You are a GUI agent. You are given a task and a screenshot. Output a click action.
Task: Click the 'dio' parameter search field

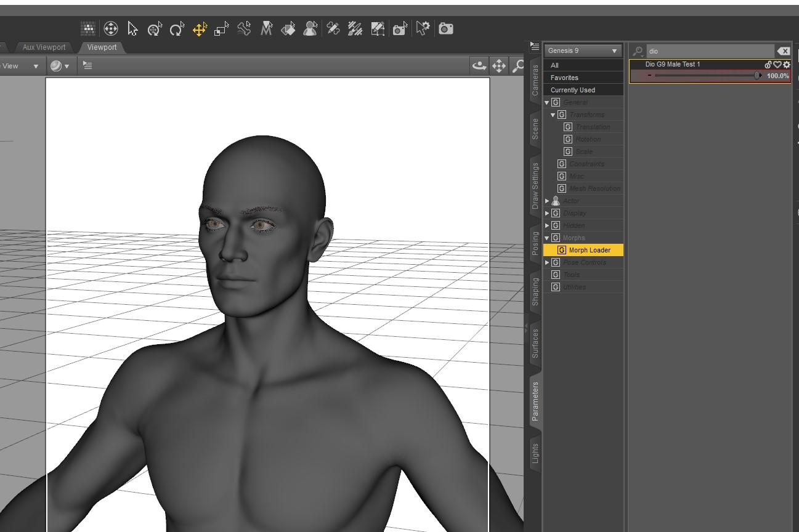click(708, 51)
